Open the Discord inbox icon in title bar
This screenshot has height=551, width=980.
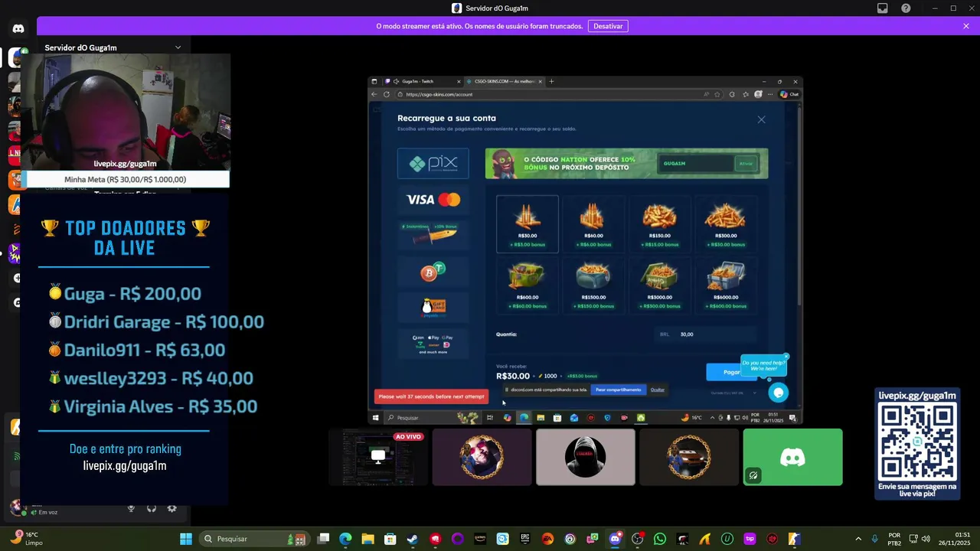(x=883, y=8)
